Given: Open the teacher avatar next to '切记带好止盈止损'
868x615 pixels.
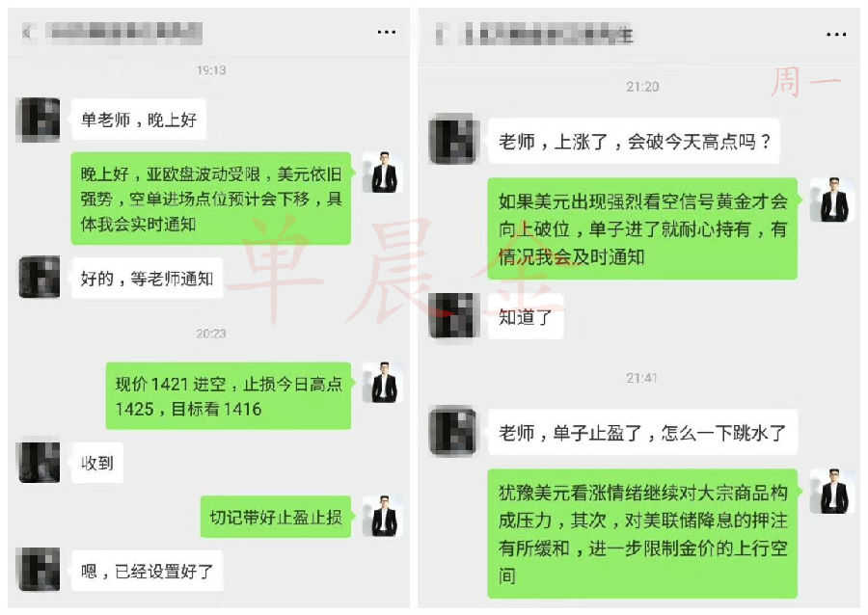Looking at the screenshot, I should click(x=383, y=516).
